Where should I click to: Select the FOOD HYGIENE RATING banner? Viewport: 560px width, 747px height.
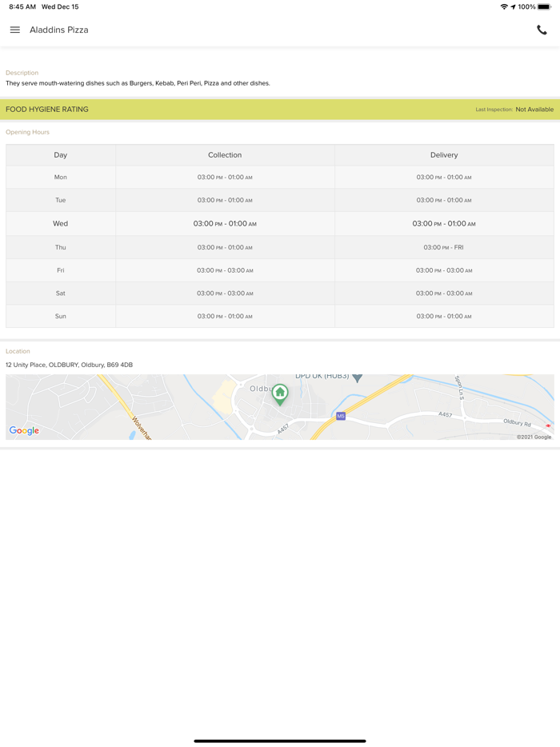280,109
